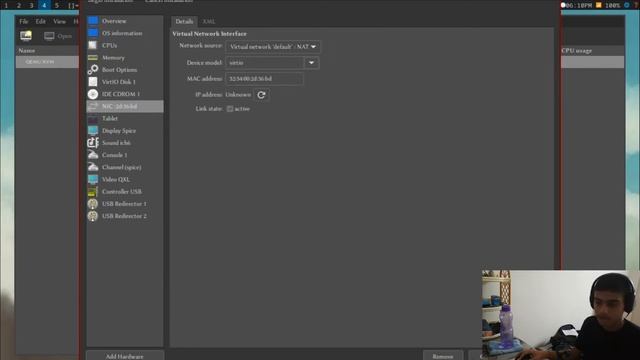Image resolution: width=640 pixels, height=360 pixels.
Task: Select the Video QXL icon
Action: coord(93,180)
